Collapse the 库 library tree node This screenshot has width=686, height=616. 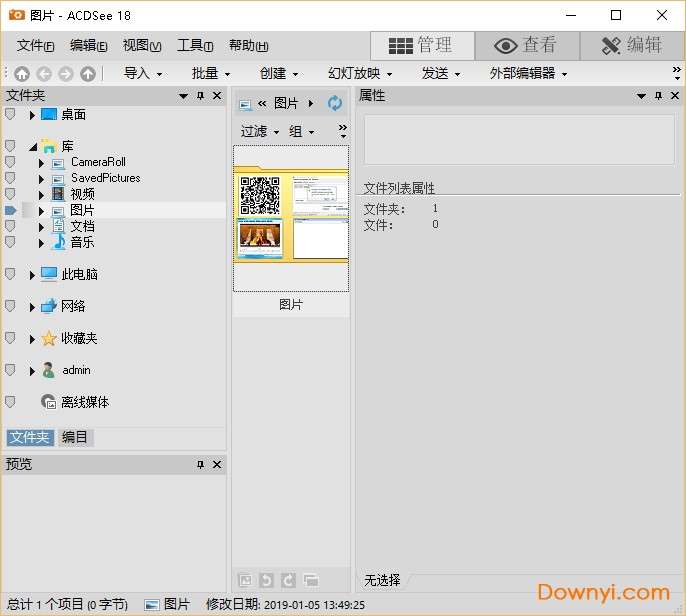[x=32, y=146]
